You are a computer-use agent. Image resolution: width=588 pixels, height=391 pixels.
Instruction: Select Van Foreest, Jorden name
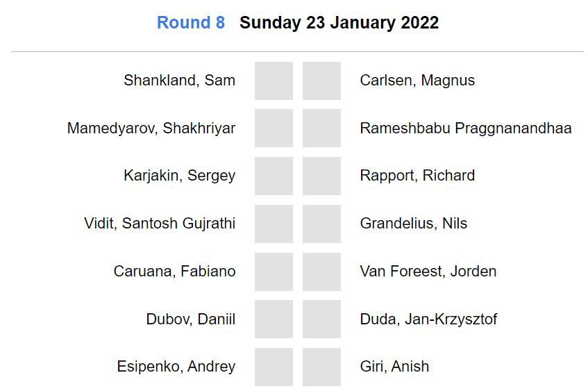pos(428,272)
